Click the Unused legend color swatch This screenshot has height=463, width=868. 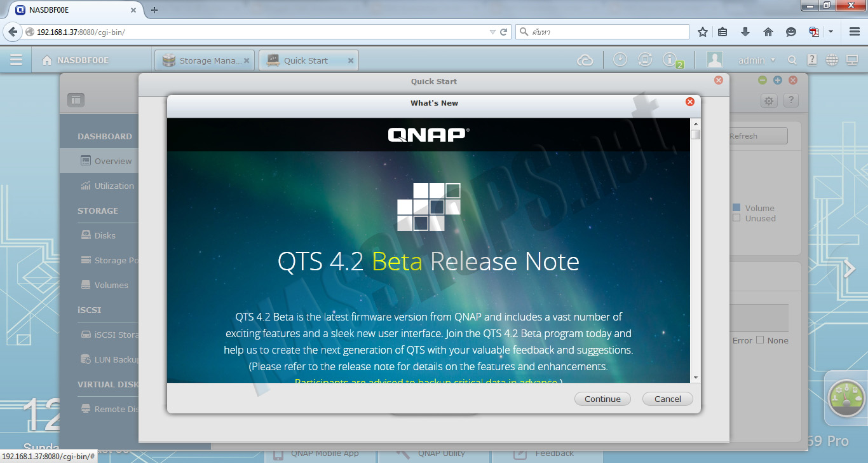(x=736, y=218)
